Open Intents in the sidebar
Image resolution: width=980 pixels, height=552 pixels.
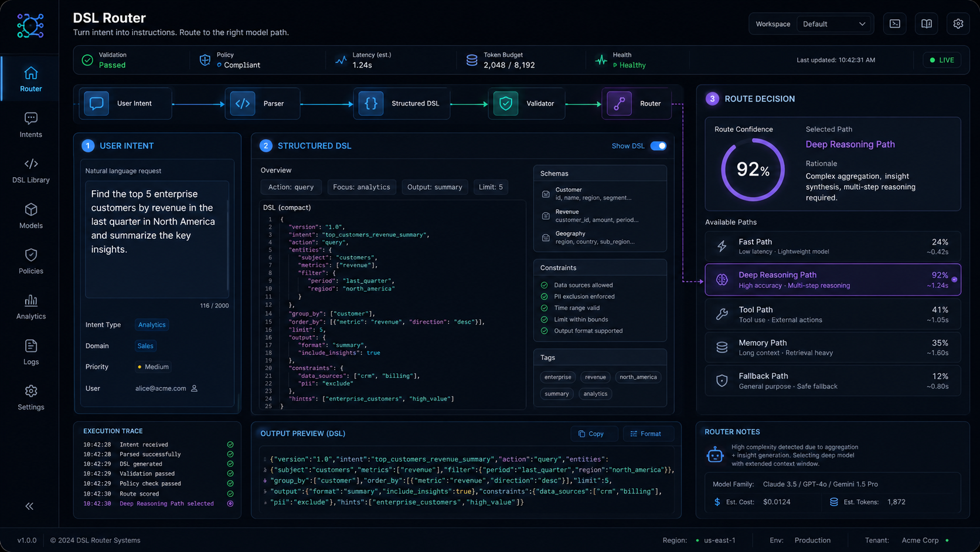[x=30, y=125]
